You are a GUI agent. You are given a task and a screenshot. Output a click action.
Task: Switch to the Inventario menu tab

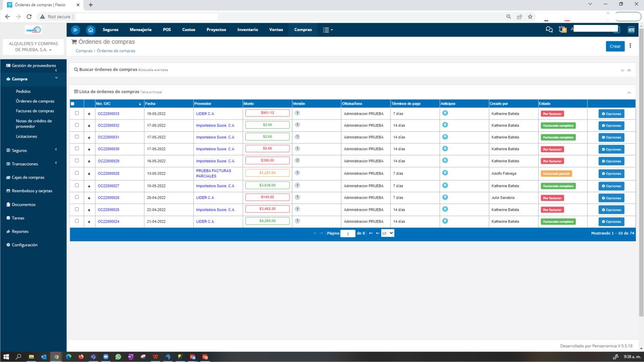pos(247,29)
